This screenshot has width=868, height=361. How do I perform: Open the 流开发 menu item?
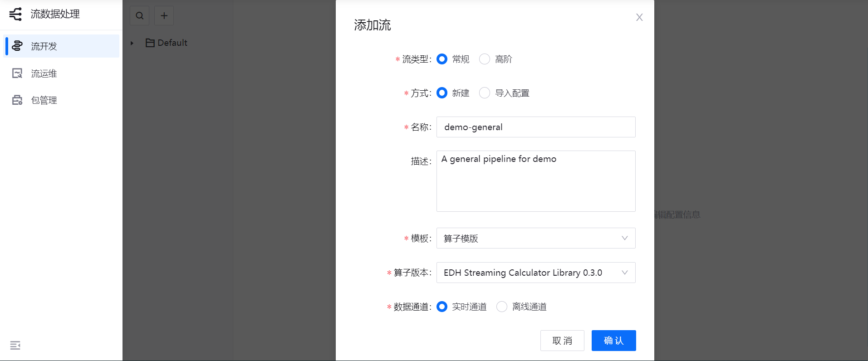(44, 46)
